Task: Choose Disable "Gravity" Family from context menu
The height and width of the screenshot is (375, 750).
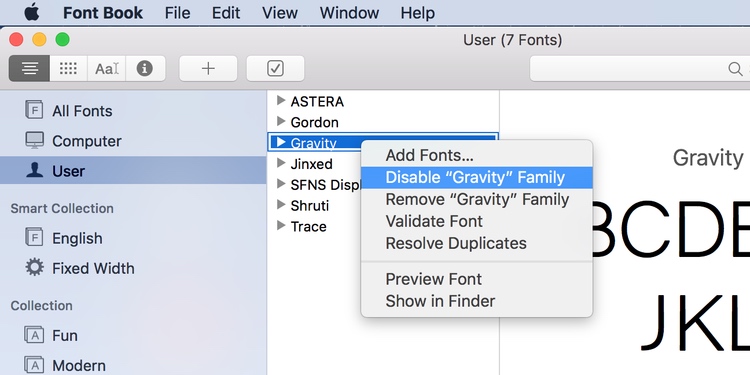Action: [476, 177]
